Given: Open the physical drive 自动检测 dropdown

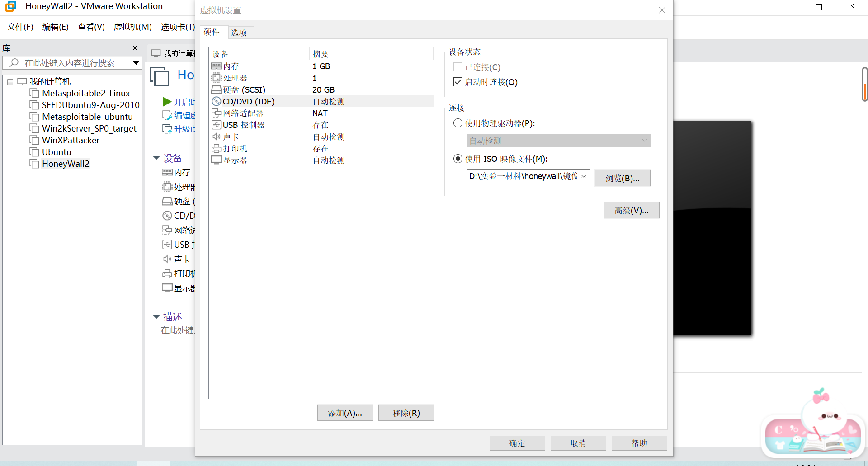Looking at the screenshot, I should [559, 141].
